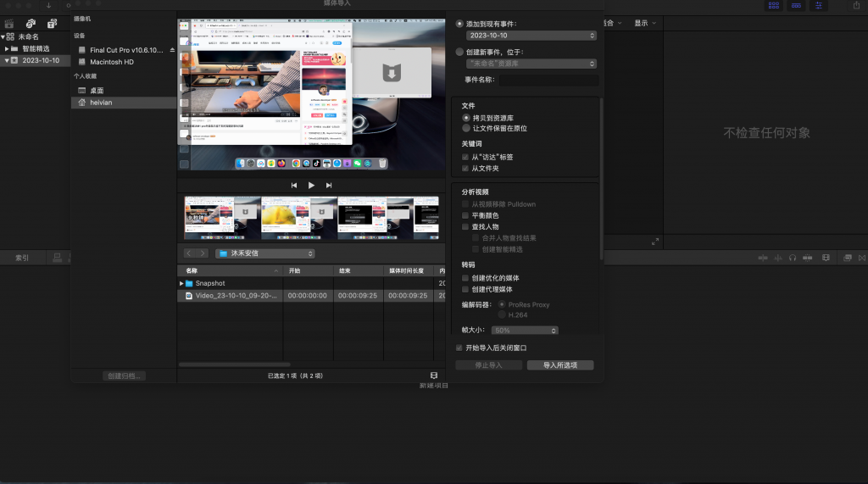Toggle the list/filmstrip view icon at bottom
Screen dimensions: 868x484
pyautogui.click(x=434, y=376)
